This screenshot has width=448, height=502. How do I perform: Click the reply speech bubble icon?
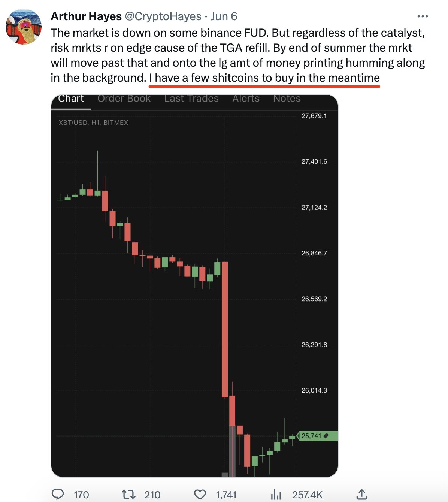(x=58, y=494)
